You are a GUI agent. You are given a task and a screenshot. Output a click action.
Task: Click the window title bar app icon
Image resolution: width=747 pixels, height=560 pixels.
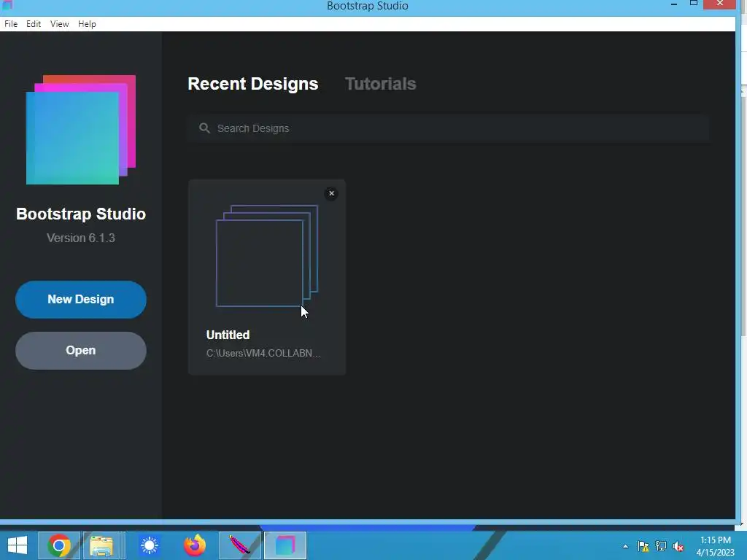[x=7, y=5]
